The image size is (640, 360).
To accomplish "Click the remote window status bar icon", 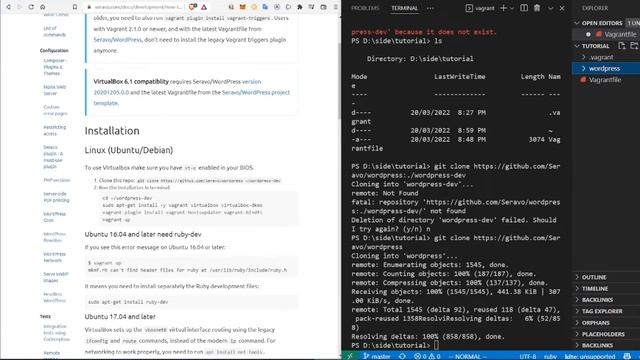I will (x=349, y=356).
